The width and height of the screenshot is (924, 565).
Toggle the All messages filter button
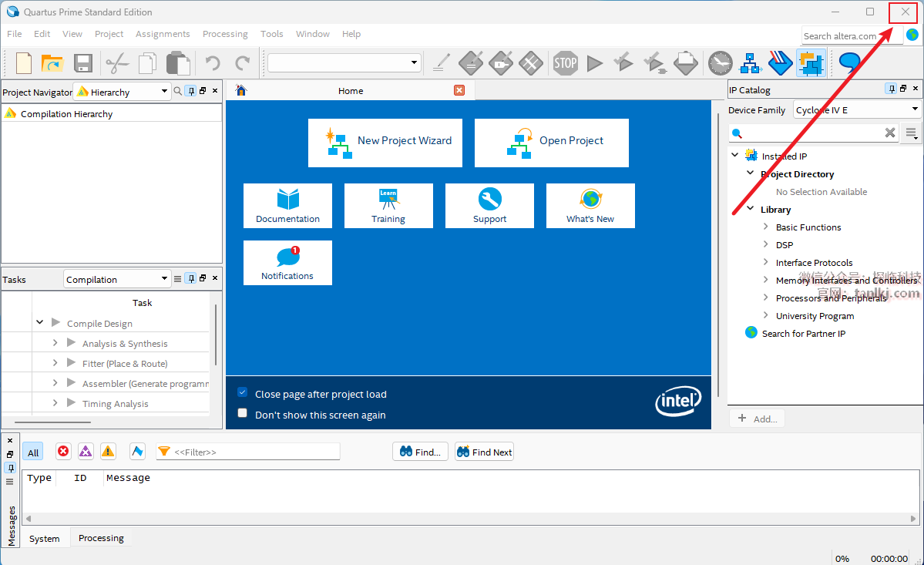[33, 452]
